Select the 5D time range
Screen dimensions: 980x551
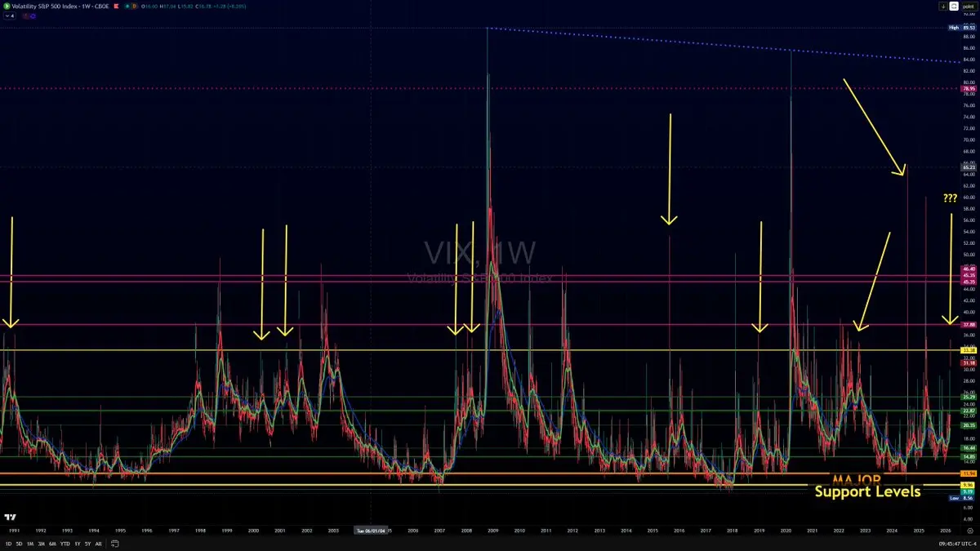(19, 544)
